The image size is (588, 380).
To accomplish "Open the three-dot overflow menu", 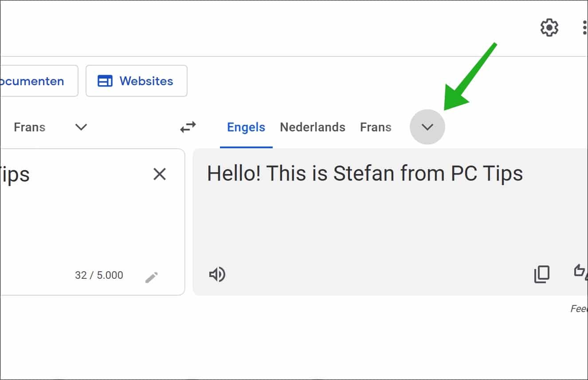I will [x=584, y=27].
